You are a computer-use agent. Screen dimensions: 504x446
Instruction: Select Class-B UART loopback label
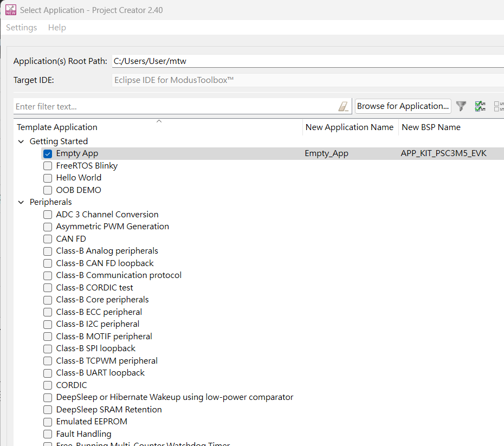pyautogui.click(x=100, y=373)
